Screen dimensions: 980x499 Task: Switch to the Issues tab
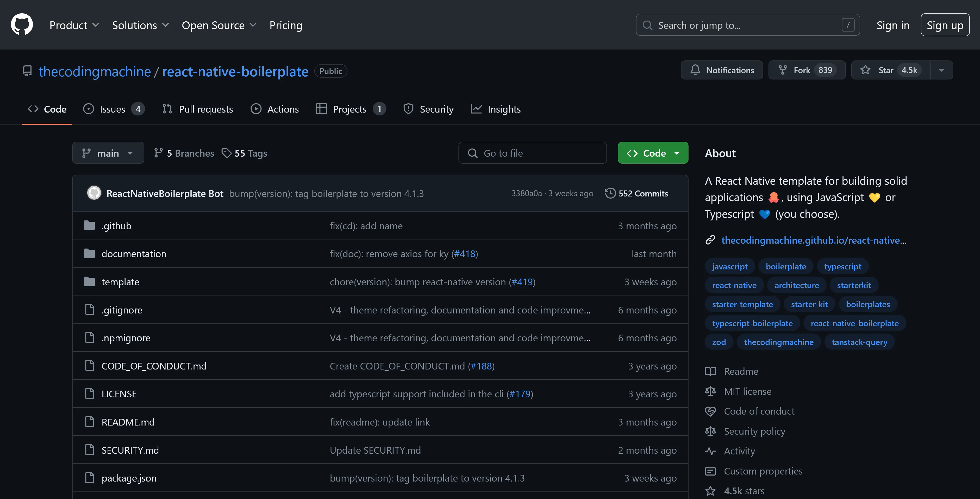click(113, 109)
